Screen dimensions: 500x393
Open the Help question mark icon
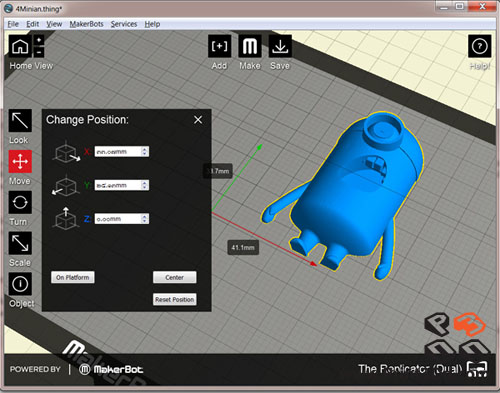[x=480, y=46]
